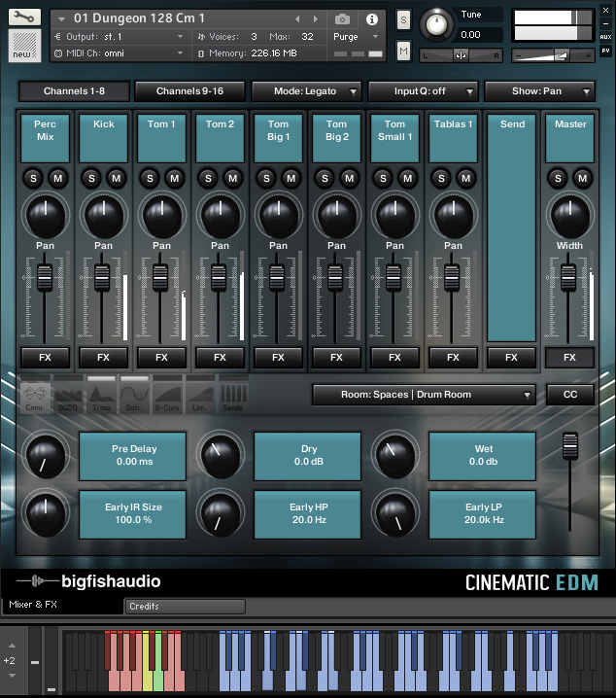Solo the Tom Big 1 channel
616x698 pixels.
tap(266, 179)
